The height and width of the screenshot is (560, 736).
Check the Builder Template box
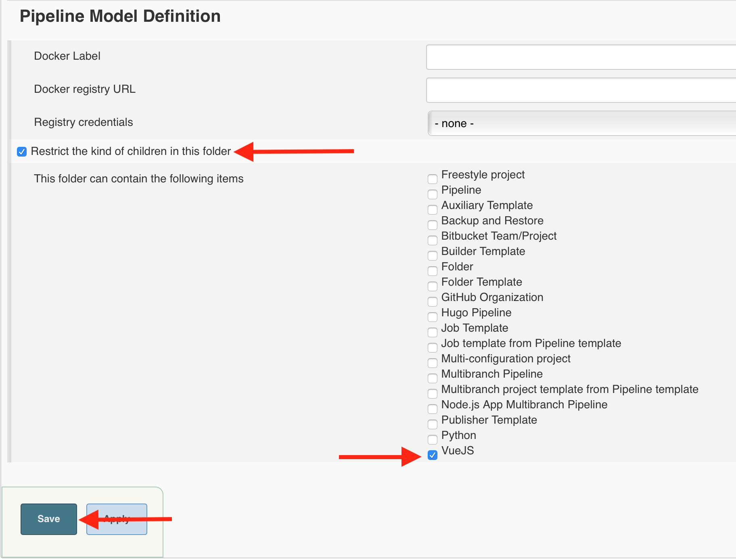click(x=433, y=255)
